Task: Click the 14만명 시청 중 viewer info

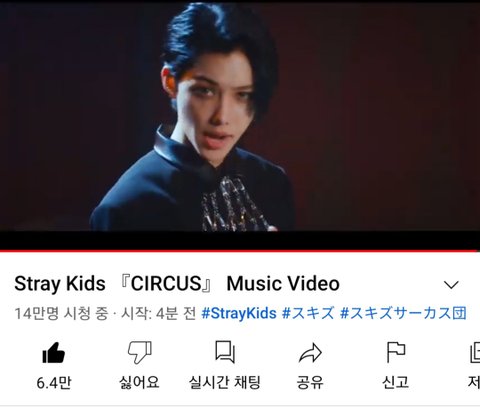Action: [61, 313]
